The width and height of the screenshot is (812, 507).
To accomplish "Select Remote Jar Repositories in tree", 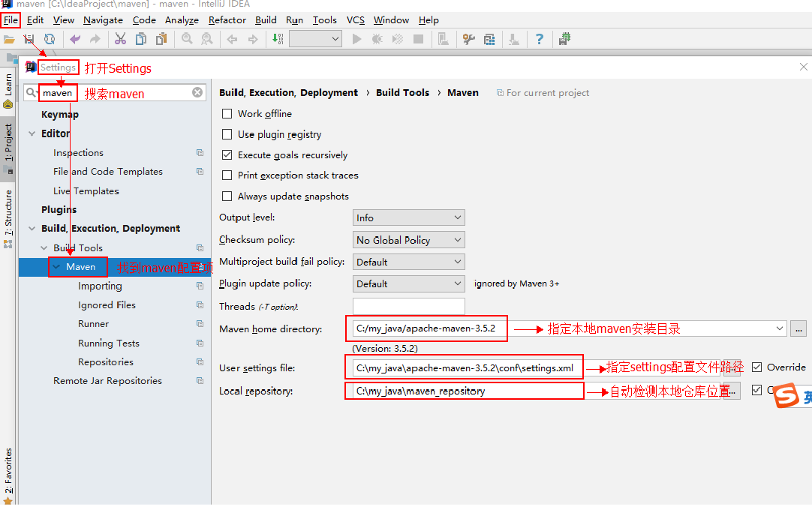I will pyautogui.click(x=108, y=381).
